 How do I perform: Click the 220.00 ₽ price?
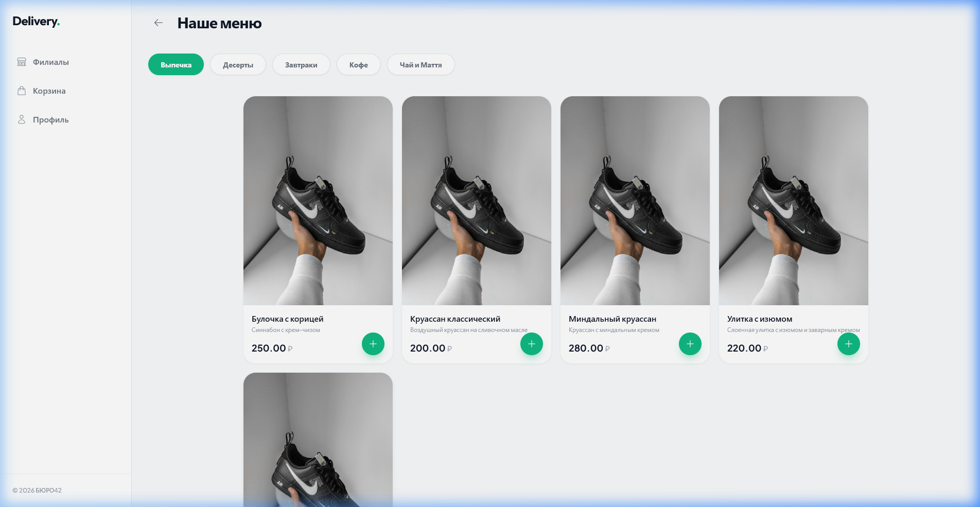pyautogui.click(x=748, y=348)
